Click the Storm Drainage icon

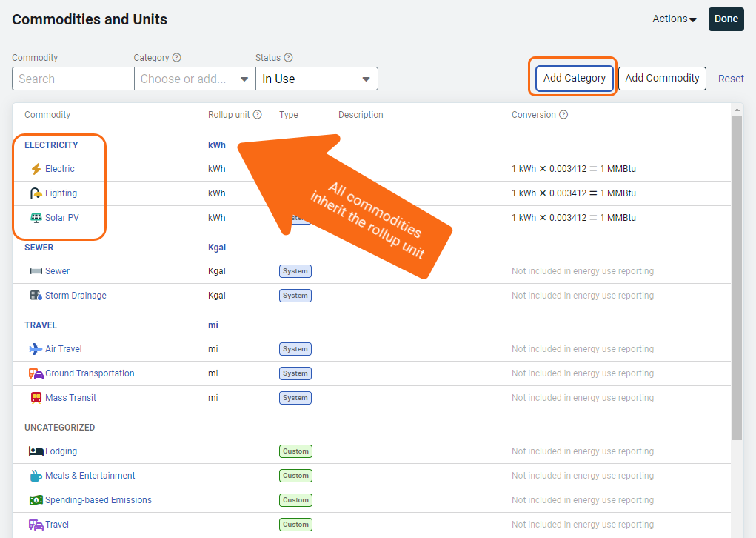(36, 295)
